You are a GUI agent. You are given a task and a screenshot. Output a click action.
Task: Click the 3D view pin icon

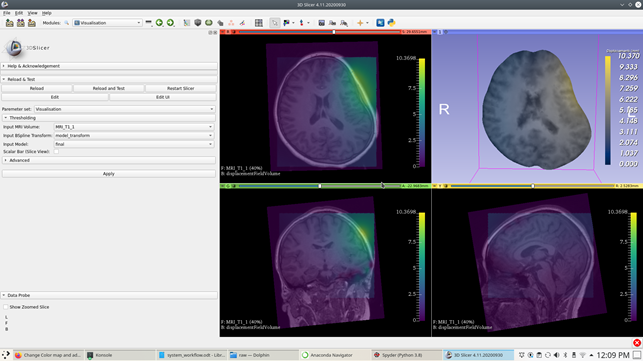point(435,32)
